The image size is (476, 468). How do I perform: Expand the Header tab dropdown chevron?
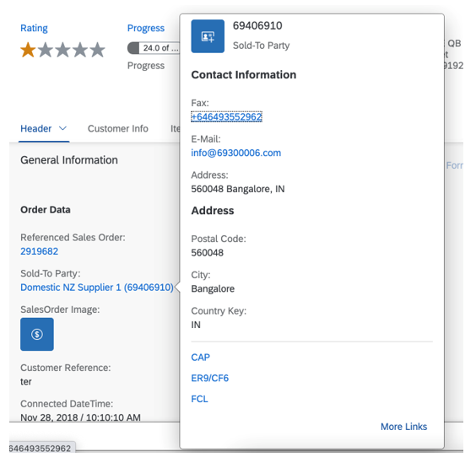(62, 129)
